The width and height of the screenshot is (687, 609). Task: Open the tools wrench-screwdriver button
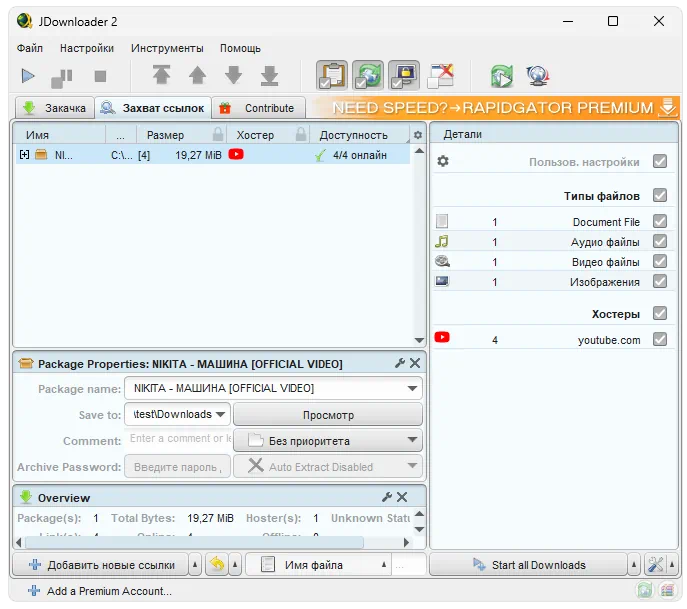click(655, 564)
